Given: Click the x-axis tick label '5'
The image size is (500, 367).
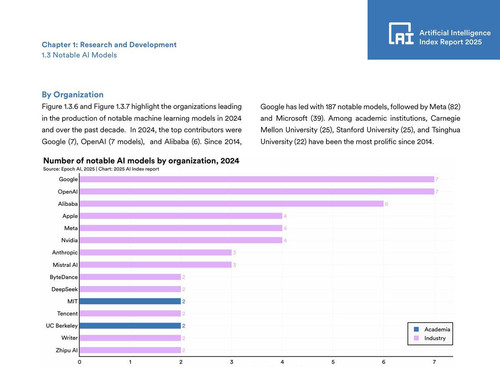Looking at the screenshot, I should tap(333, 362).
